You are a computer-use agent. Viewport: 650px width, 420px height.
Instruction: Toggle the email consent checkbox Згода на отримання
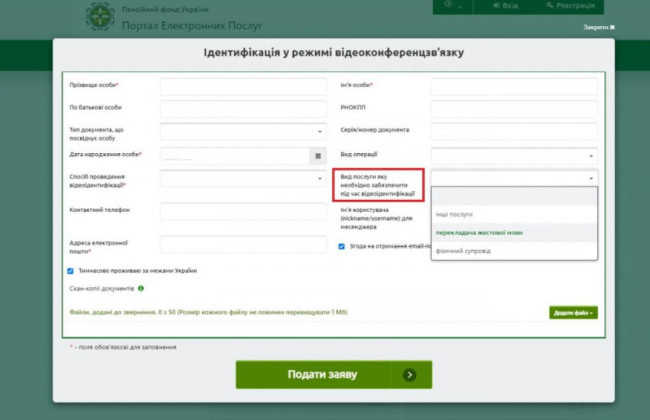pos(341,245)
